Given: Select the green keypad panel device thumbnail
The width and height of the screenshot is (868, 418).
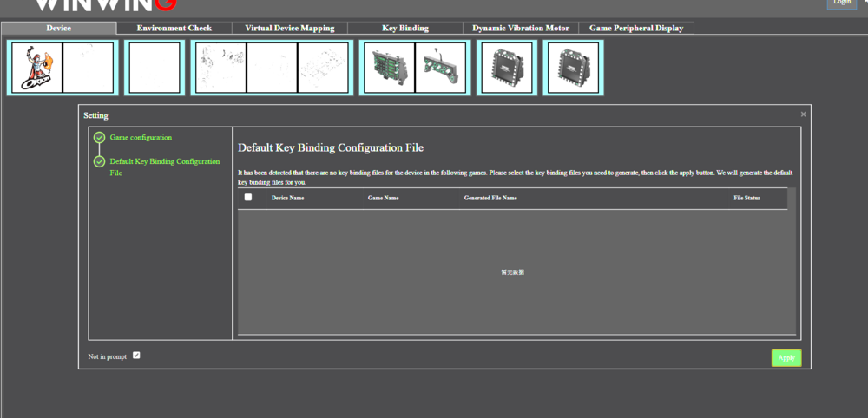Looking at the screenshot, I should point(390,68).
